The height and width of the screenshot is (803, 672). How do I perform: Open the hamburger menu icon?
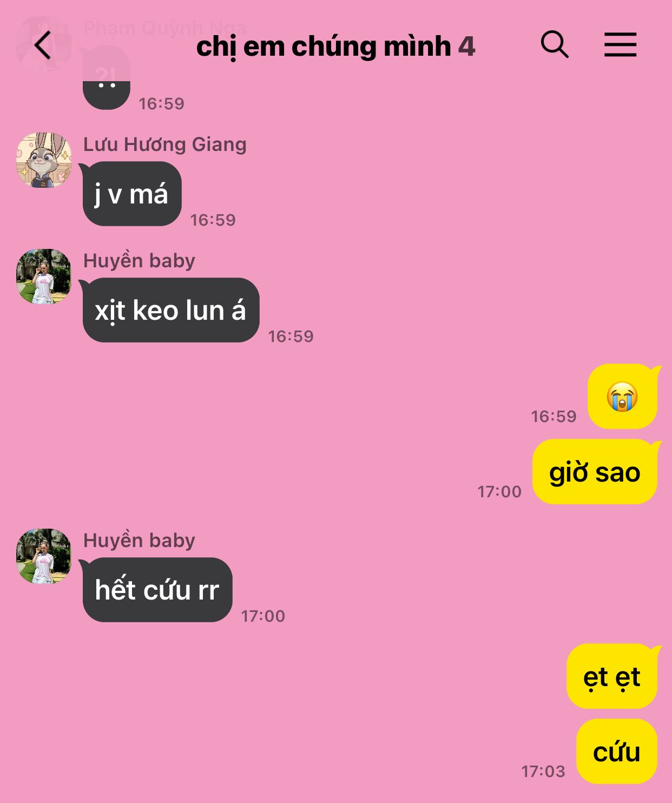[x=620, y=44]
